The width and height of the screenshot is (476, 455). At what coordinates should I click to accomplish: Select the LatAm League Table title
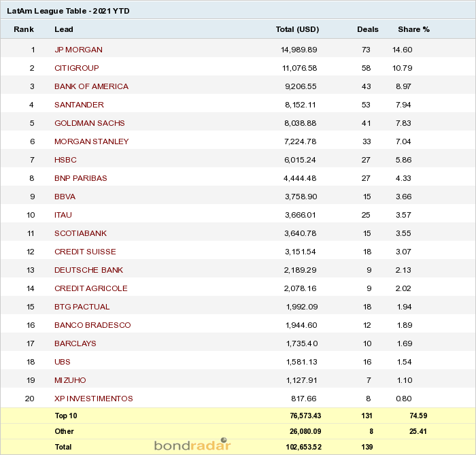68,11
